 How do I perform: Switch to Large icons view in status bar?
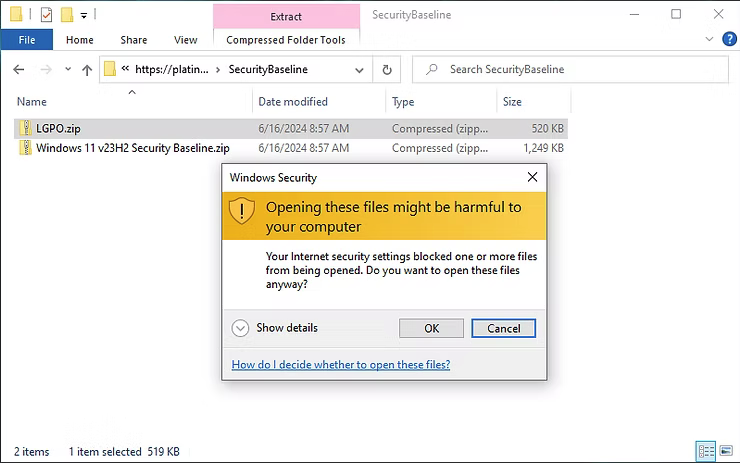click(x=726, y=451)
